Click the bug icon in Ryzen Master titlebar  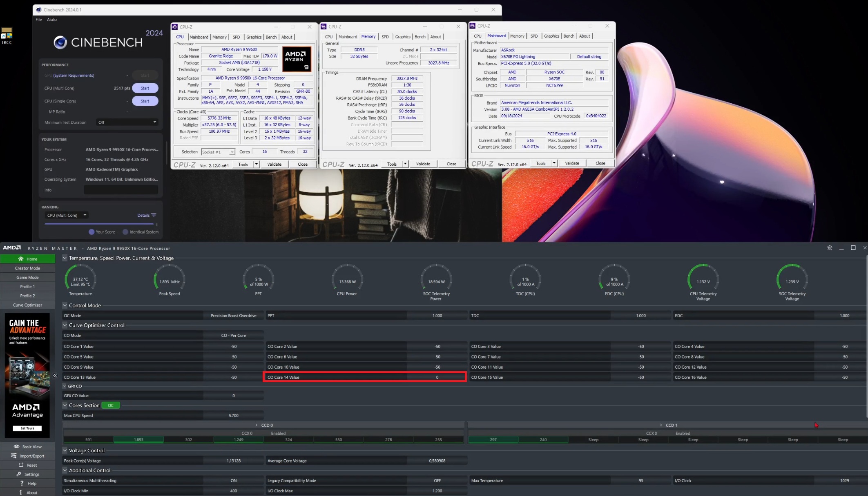point(829,248)
